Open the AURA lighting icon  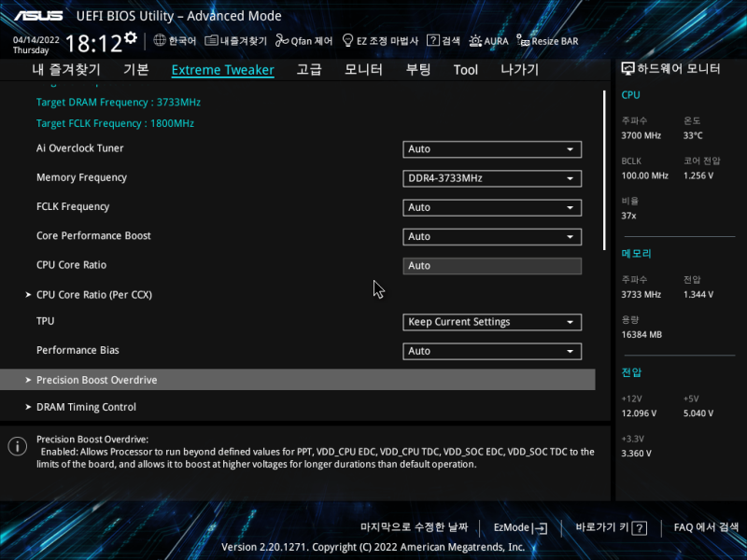click(475, 40)
